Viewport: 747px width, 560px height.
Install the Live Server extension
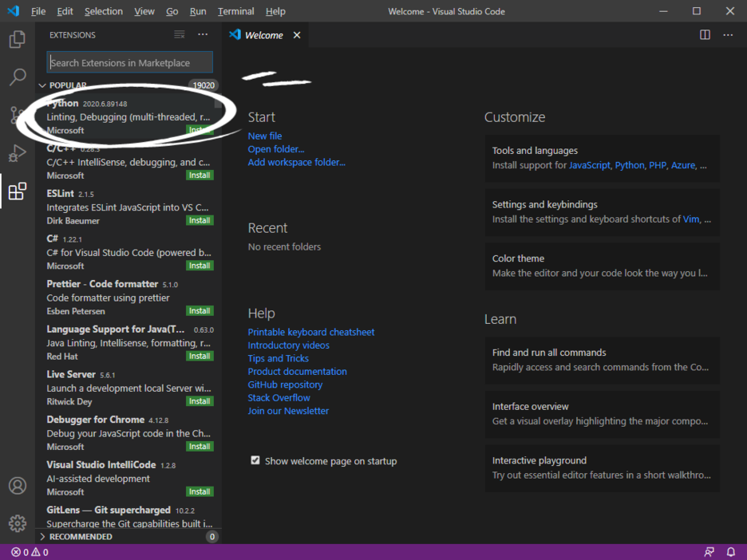[200, 401]
